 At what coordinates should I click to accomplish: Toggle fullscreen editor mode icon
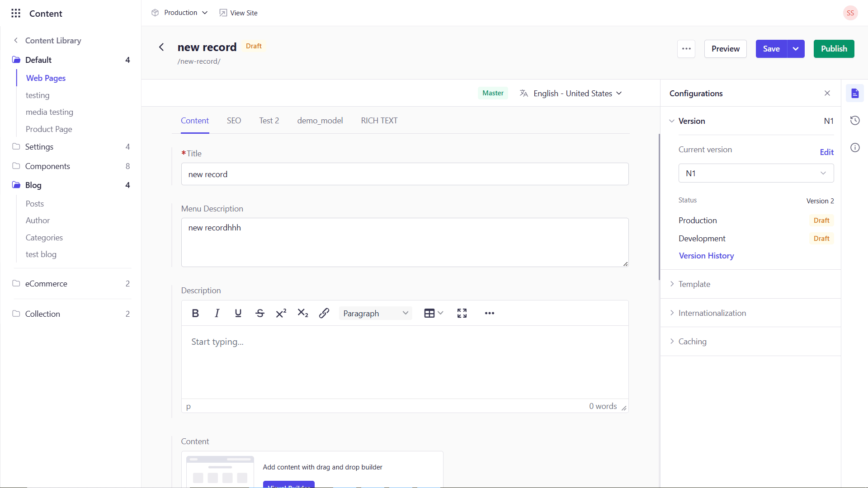[462, 313]
